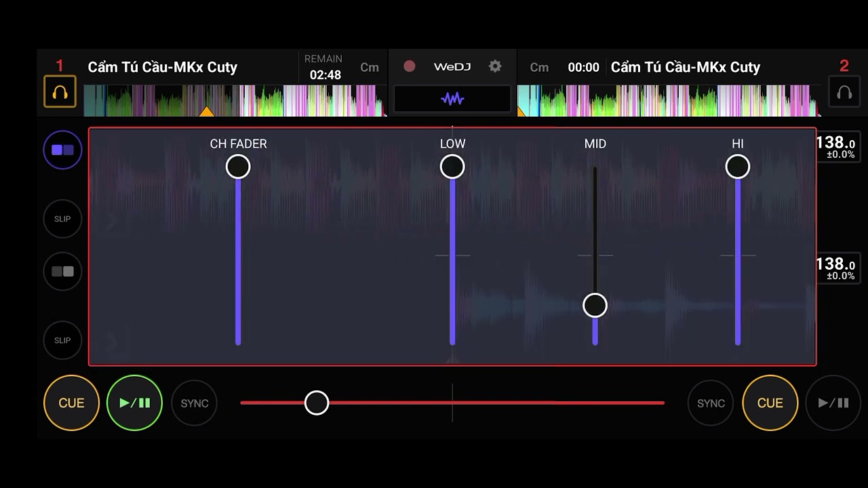Tap the MID label
Image resolution: width=868 pixels, height=488 pixels.
(x=595, y=144)
